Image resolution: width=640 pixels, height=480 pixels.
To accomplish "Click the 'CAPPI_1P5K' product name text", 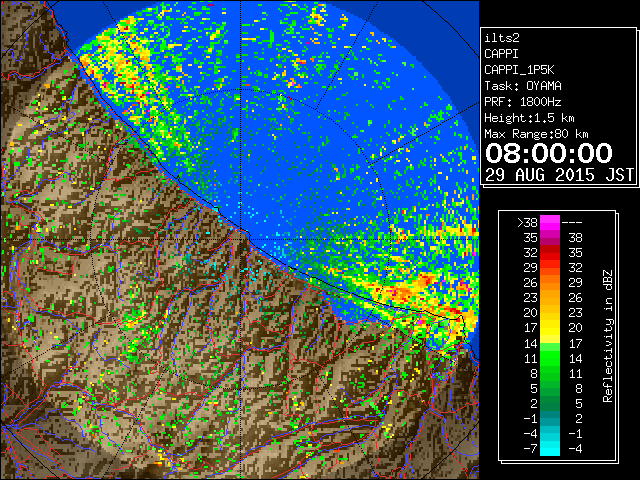I will point(519,70).
